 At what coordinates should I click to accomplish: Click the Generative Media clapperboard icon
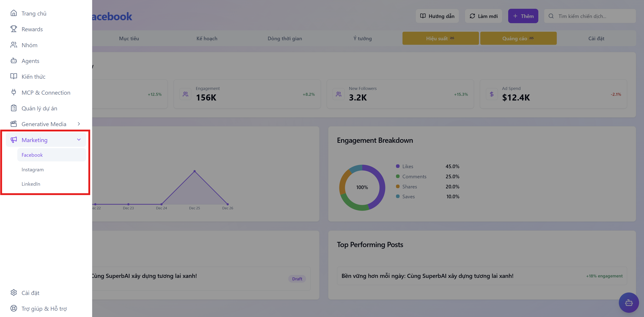(x=13, y=124)
